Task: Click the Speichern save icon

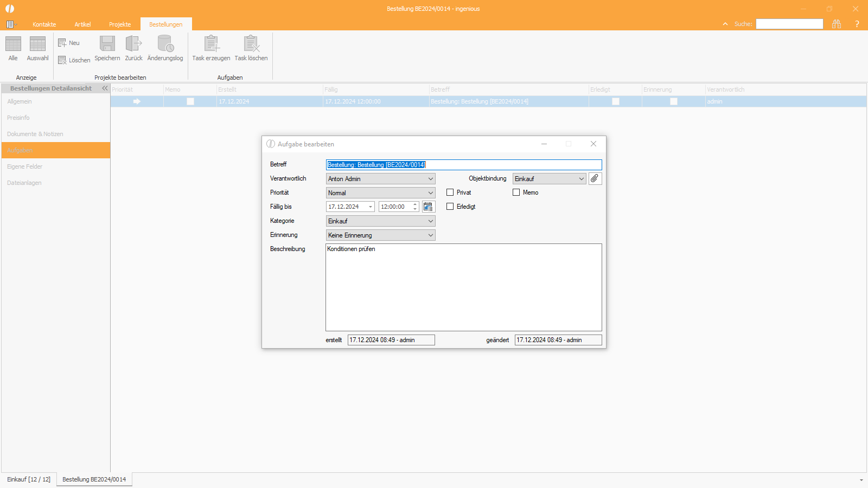Action: (x=107, y=44)
